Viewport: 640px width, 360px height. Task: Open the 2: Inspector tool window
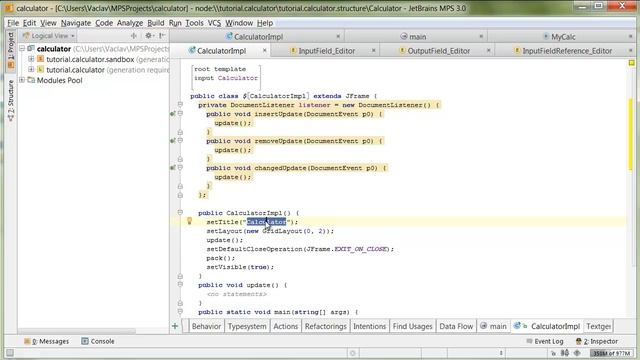[597, 341]
